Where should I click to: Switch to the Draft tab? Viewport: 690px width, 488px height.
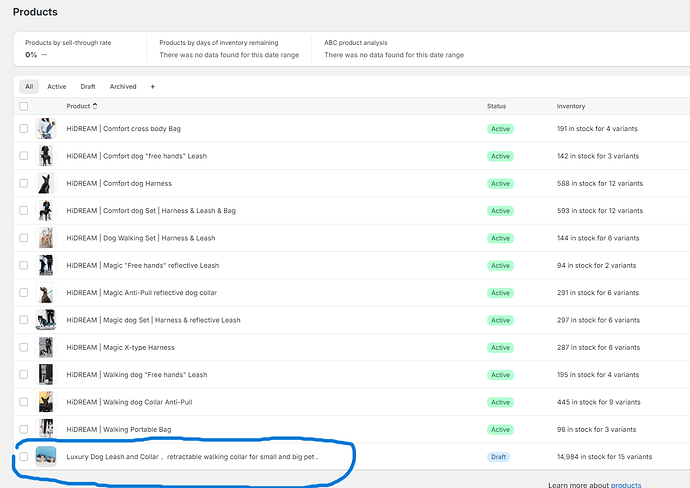pos(88,87)
